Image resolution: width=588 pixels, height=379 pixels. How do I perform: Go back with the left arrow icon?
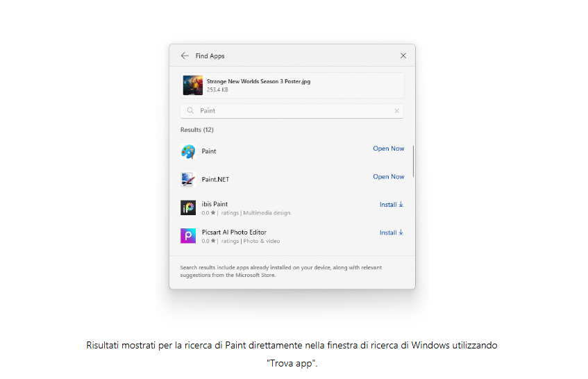[x=185, y=56]
